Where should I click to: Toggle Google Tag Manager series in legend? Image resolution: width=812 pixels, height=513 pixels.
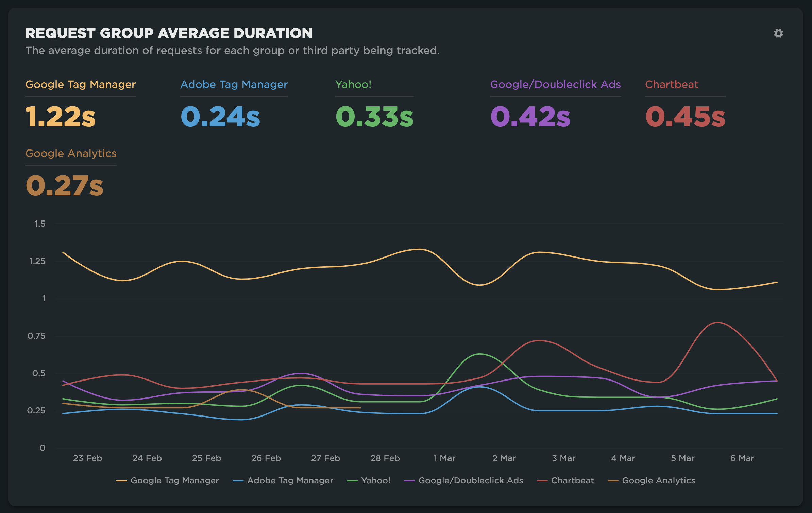click(x=174, y=480)
